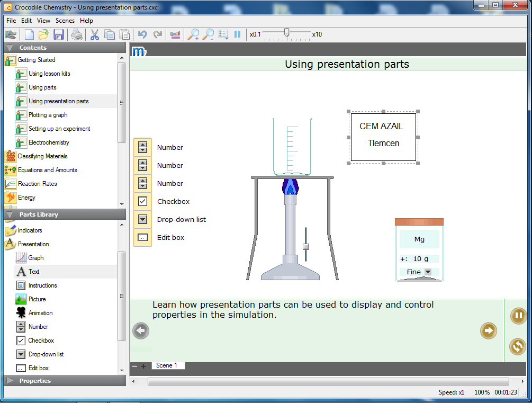The image size is (532, 403).
Task: Click the toolbar icon left of Pause
Action: point(223,34)
